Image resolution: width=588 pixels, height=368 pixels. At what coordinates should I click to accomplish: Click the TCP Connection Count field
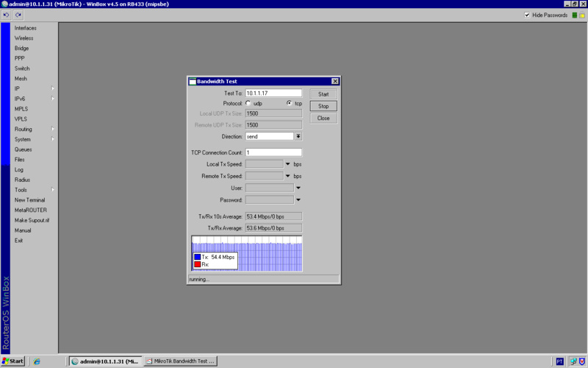[x=273, y=152]
